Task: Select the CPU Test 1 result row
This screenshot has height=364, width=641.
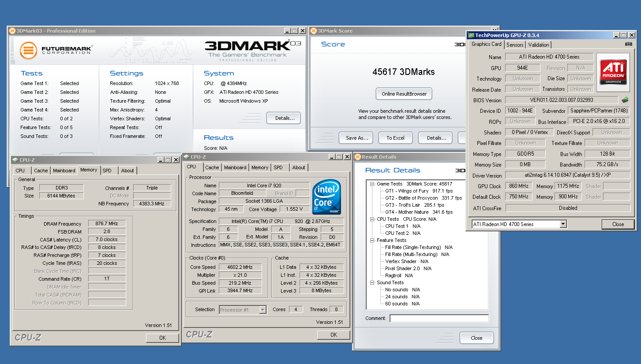Action: tap(402, 226)
